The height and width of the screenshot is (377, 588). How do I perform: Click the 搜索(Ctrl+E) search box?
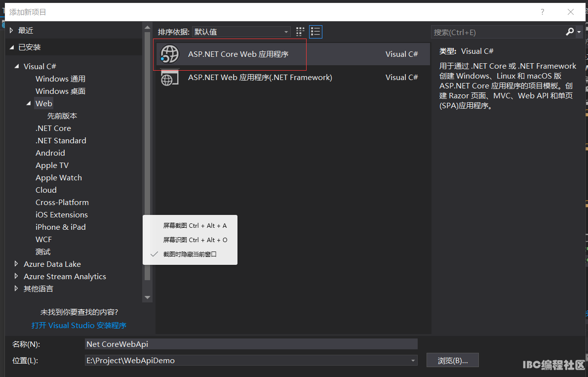pyautogui.click(x=498, y=32)
